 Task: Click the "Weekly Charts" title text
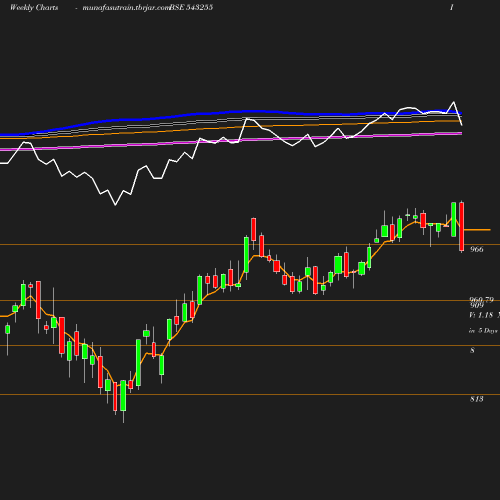pos(34,8)
